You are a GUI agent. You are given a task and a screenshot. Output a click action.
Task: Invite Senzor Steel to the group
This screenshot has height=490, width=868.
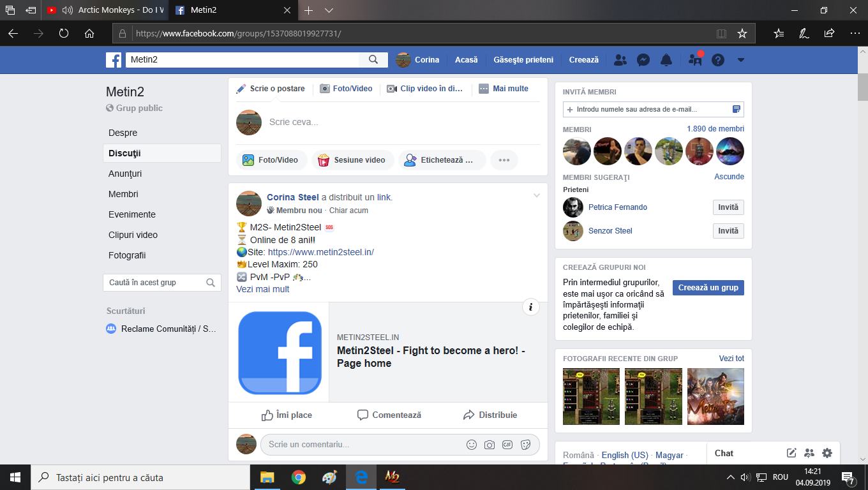click(x=728, y=231)
